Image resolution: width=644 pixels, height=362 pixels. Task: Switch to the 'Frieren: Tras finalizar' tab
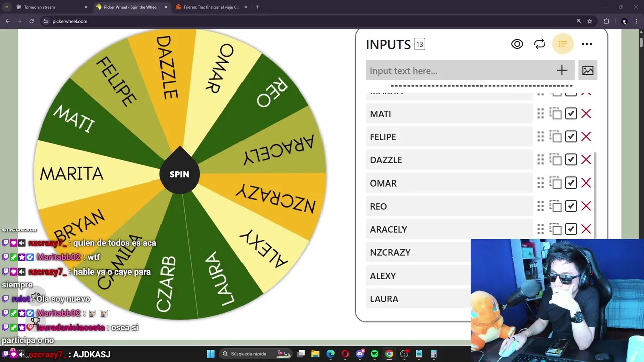pyautogui.click(x=211, y=7)
